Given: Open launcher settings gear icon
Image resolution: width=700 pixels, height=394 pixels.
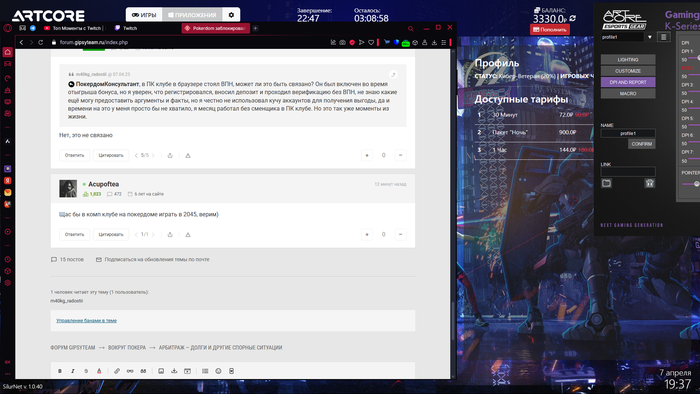Looking at the screenshot, I should pos(231,15).
